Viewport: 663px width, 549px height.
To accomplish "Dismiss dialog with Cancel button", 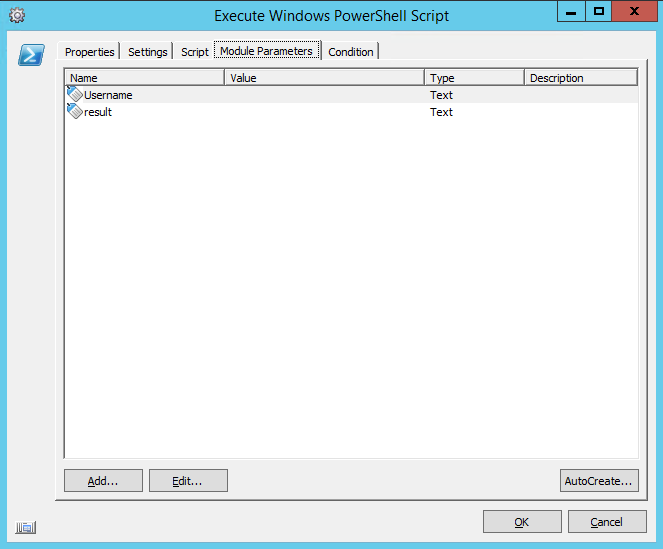I will 607,522.
